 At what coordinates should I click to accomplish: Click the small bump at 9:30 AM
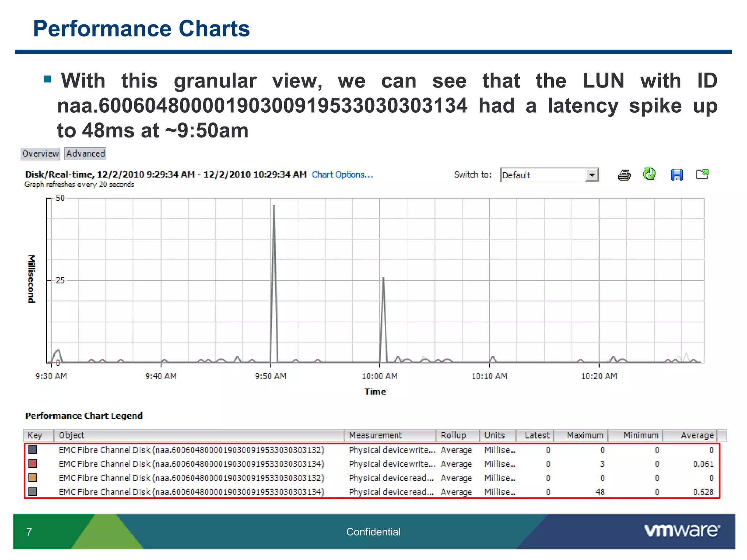(57, 355)
